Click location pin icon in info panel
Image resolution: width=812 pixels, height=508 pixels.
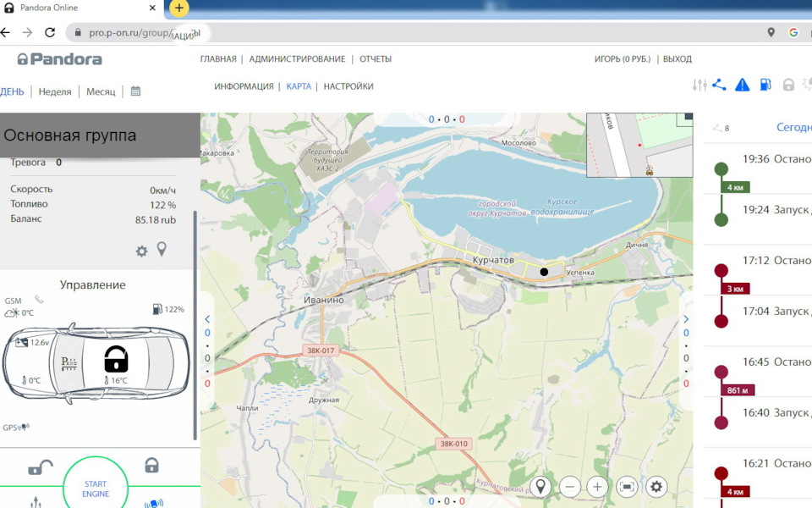162,249
